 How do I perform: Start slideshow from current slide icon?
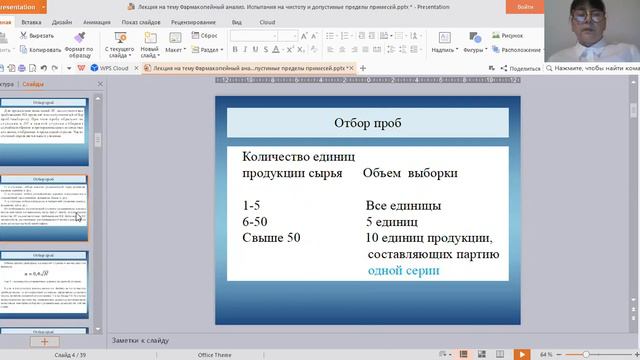point(120,38)
